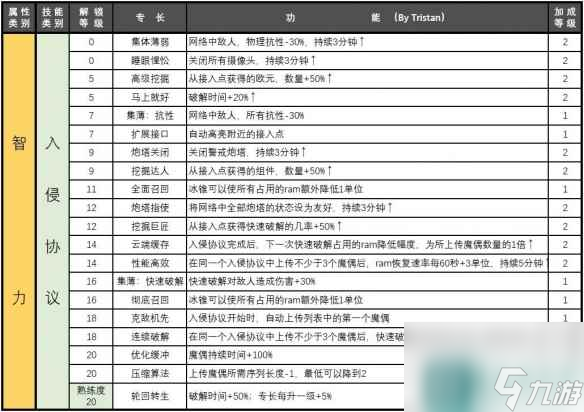Select the '集薄:快速破解' specialty cell

coord(150,282)
